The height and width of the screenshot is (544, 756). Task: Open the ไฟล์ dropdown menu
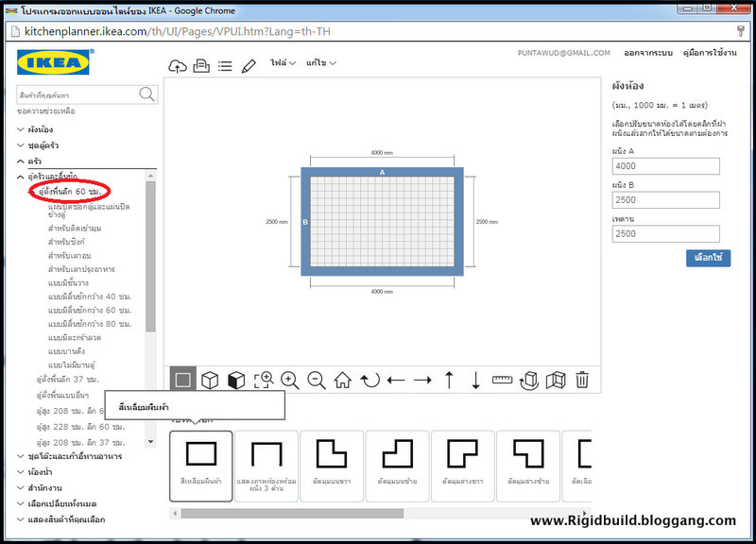[x=283, y=63]
